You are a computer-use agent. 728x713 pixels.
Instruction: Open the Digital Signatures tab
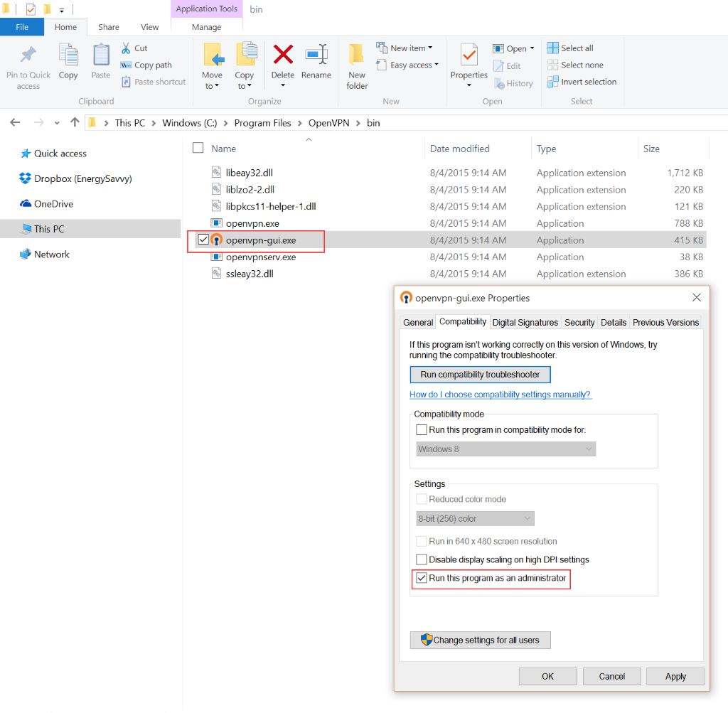[525, 322]
